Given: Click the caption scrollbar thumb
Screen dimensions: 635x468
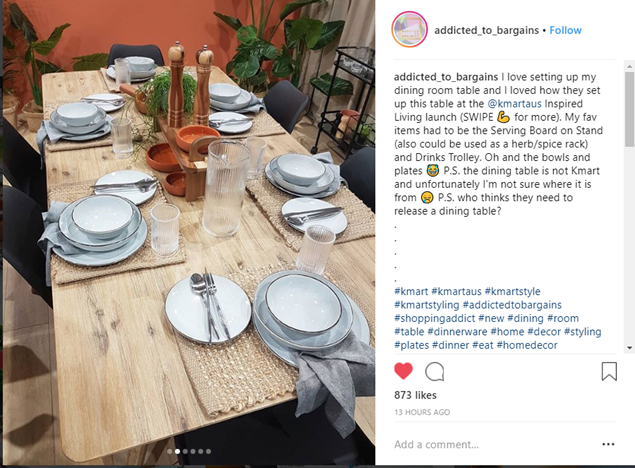Looking at the screenshot, I should pos(629,109).
